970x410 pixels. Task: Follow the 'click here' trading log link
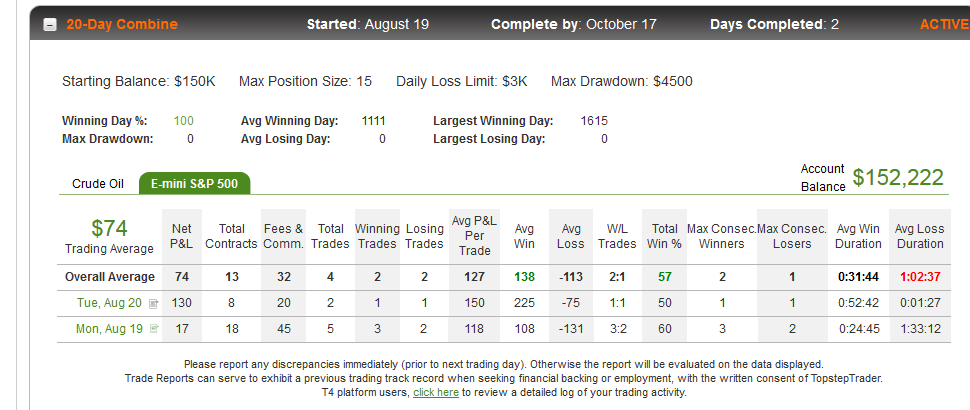[436, 392]
